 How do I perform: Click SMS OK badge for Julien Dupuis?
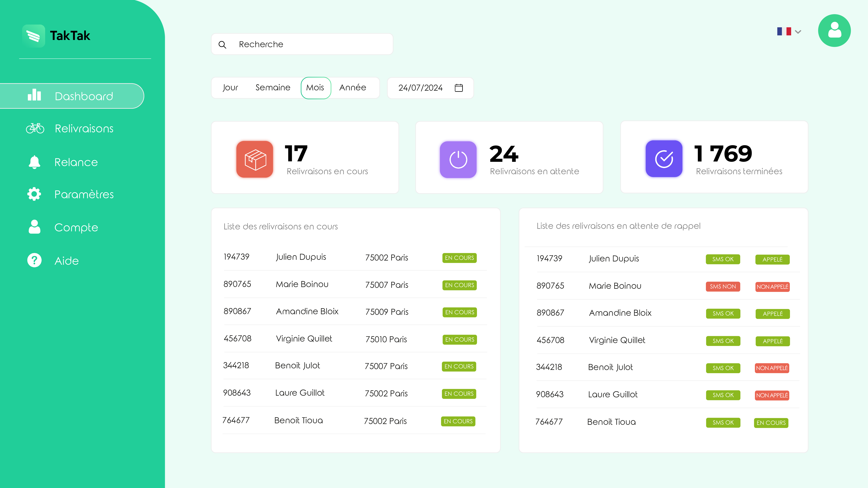tap(723, 259)
